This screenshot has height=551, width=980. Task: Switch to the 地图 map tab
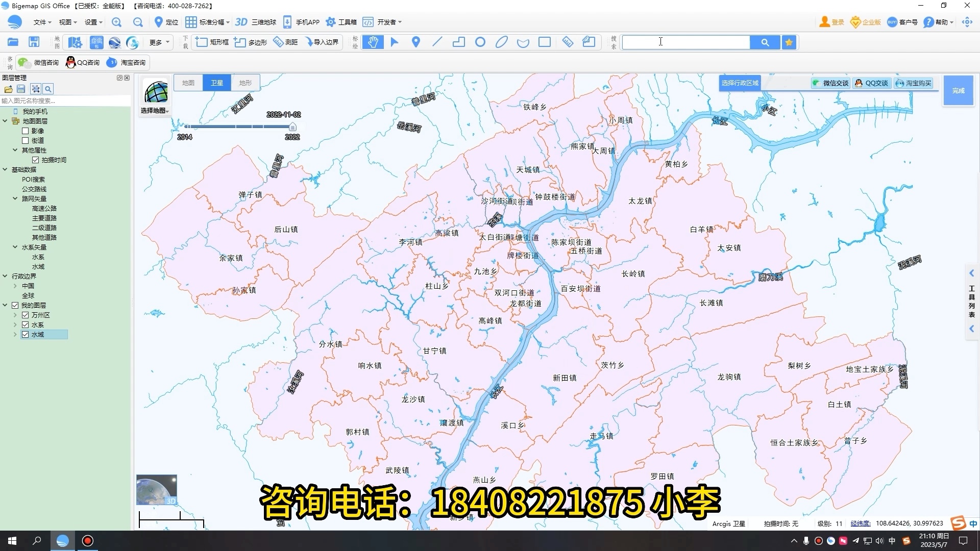[188, 83]
